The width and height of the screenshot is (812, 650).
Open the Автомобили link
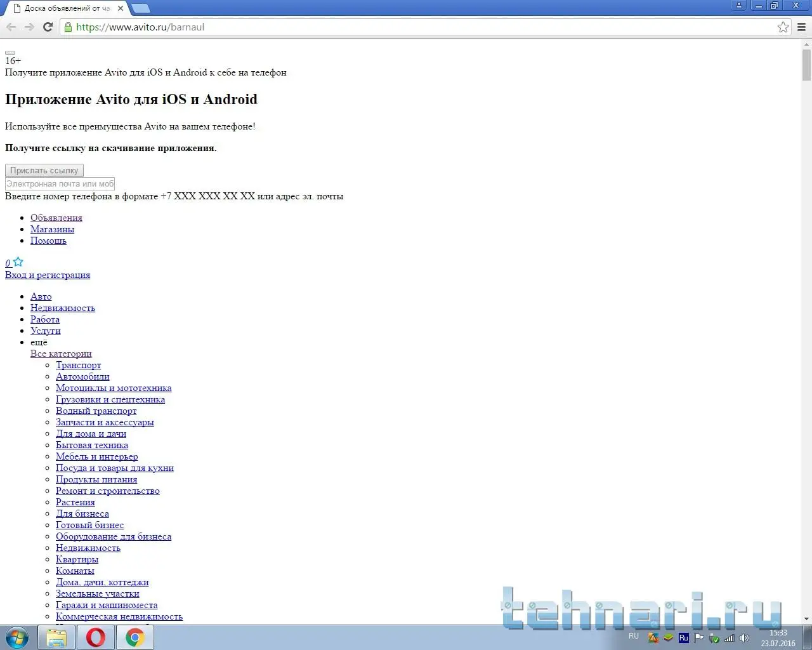tap(82, 376)
